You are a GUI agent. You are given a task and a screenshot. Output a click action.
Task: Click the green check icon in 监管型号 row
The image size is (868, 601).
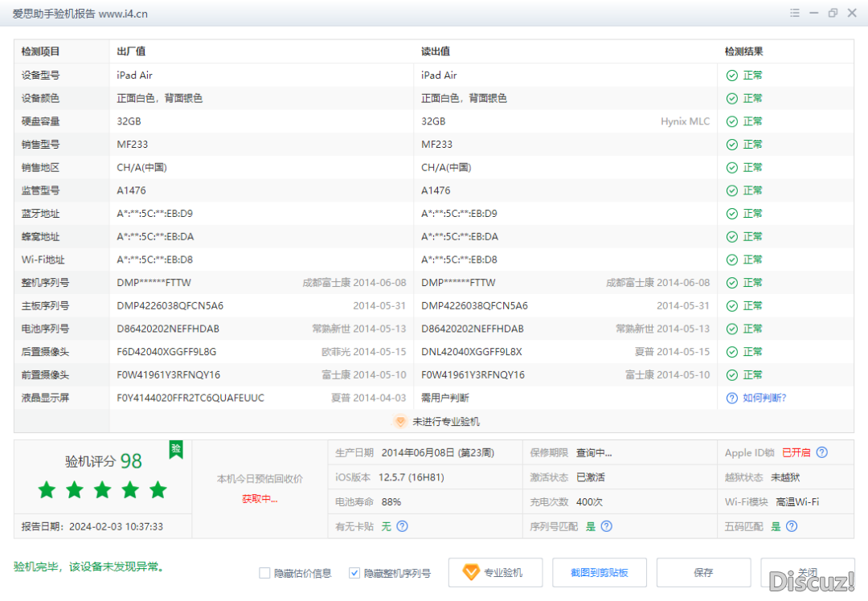732,190
